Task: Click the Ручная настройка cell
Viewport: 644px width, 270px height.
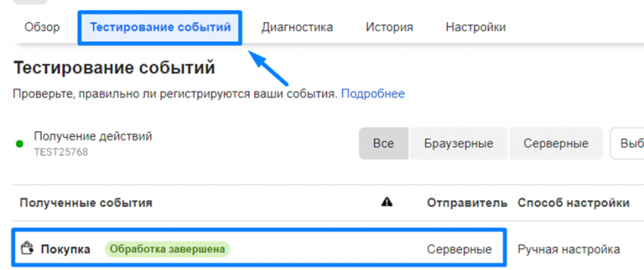Action: click(568, 249)
